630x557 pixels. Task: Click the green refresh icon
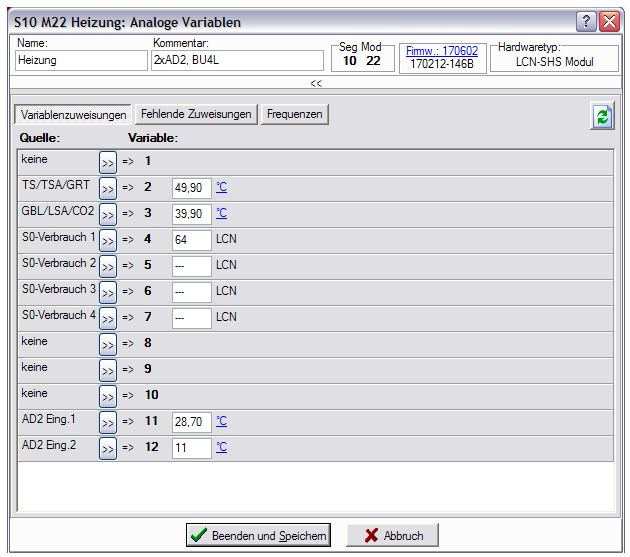(601, 116)
